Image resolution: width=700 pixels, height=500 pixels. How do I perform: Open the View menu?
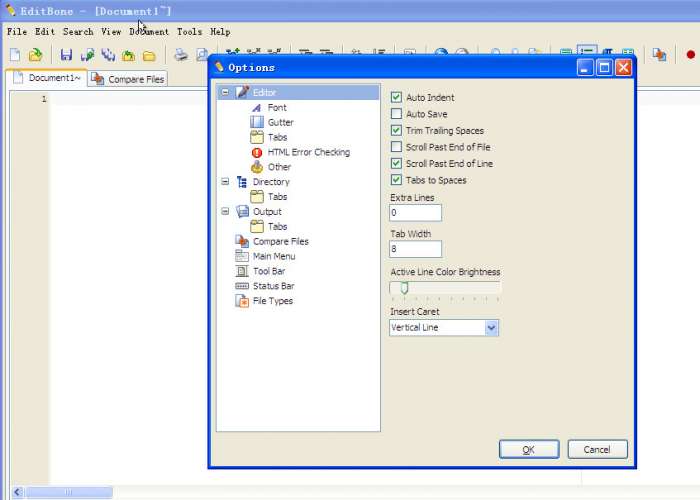pos(111,32)
